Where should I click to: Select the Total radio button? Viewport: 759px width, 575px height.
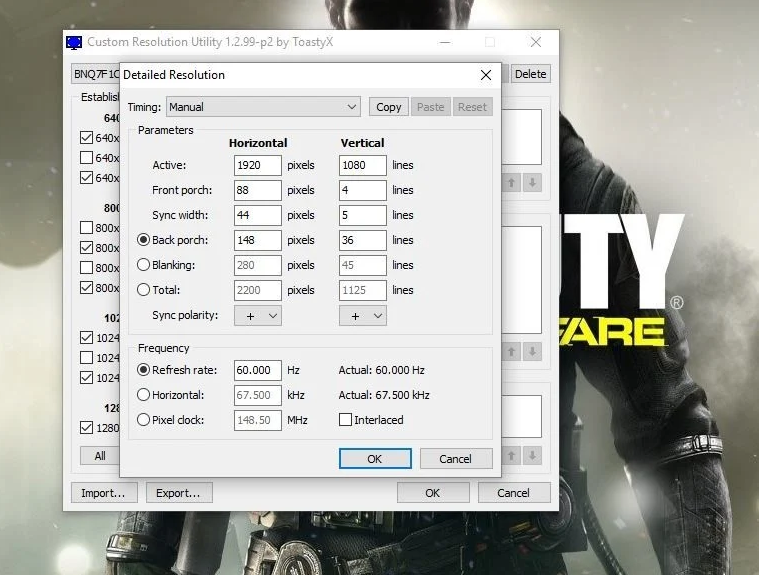(x=143, y=290)
